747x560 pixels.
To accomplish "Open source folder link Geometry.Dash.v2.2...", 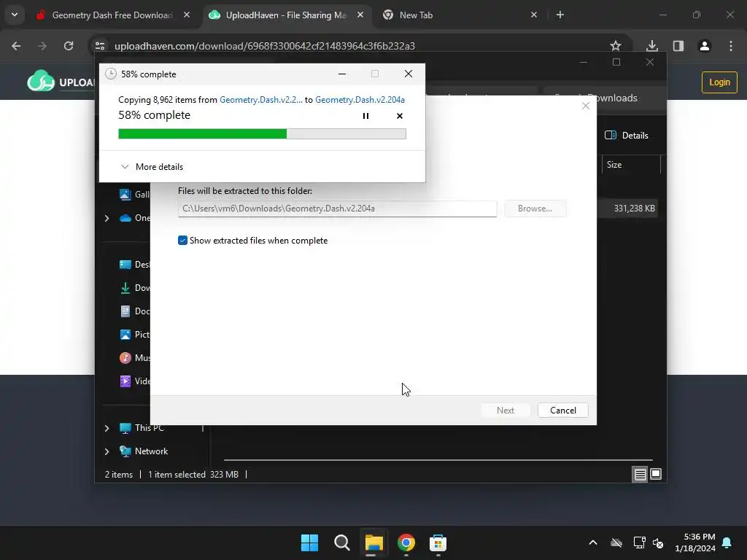I will [260, 99].
